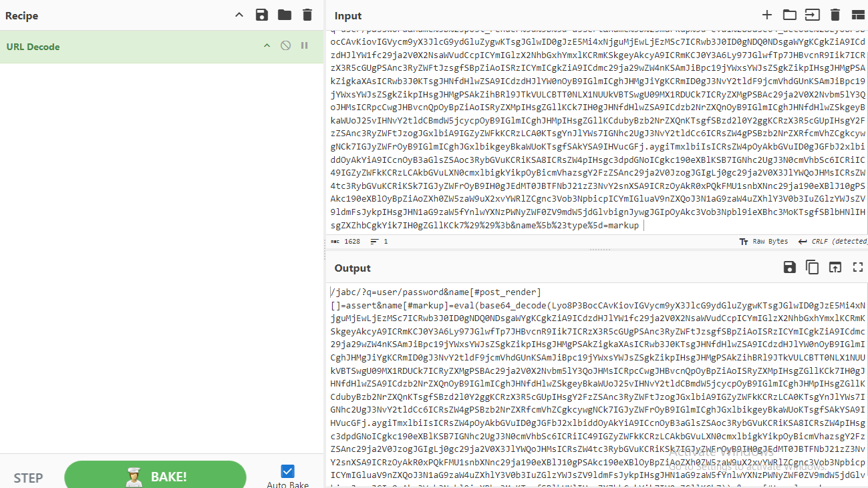Viewport: 868px width, 488px height.
Task: Click the green BAKE! button
Action: (155, 476)
